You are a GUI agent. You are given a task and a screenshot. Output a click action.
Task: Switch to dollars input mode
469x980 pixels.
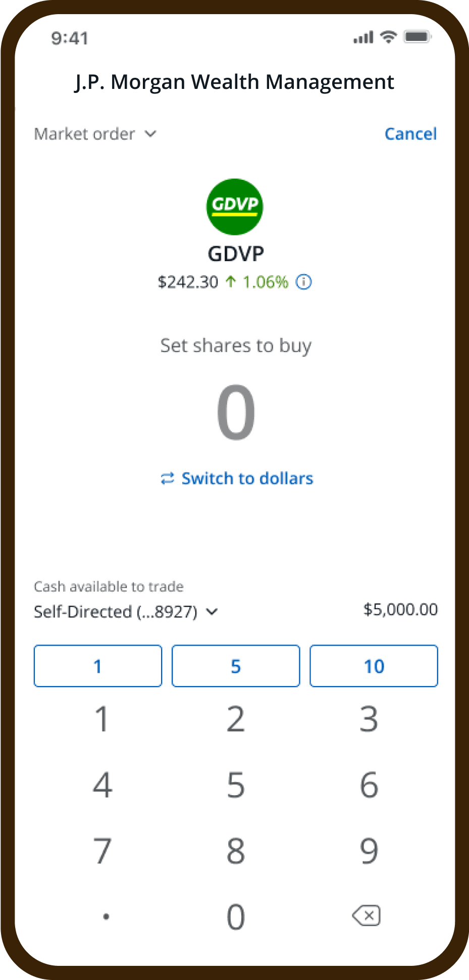tap(247, 478)
